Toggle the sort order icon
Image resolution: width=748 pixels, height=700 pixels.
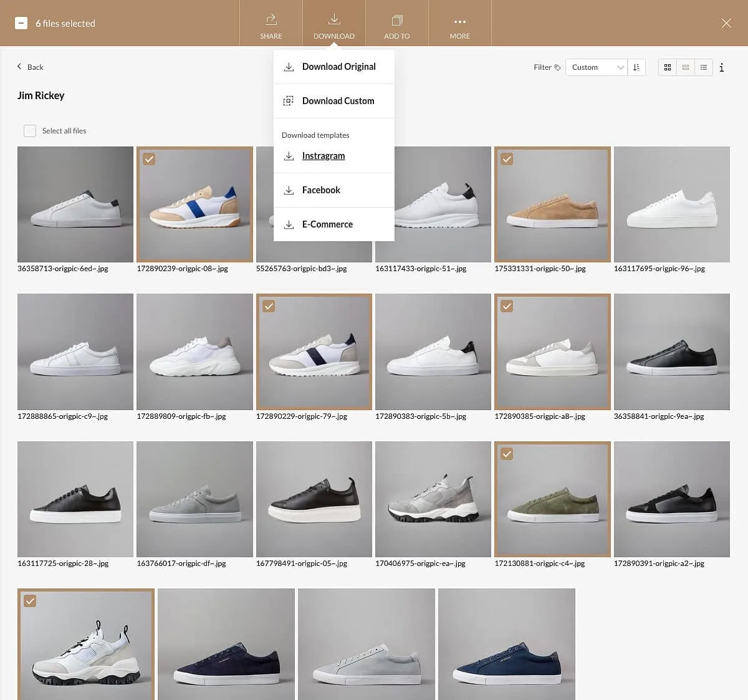pos(636,67)
